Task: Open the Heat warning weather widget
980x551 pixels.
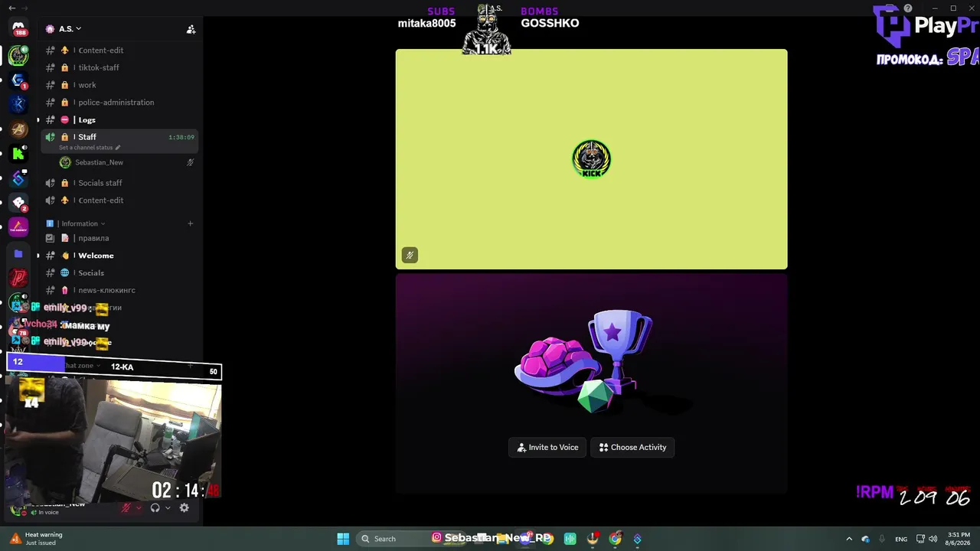Action: click(x=36, y=539)
